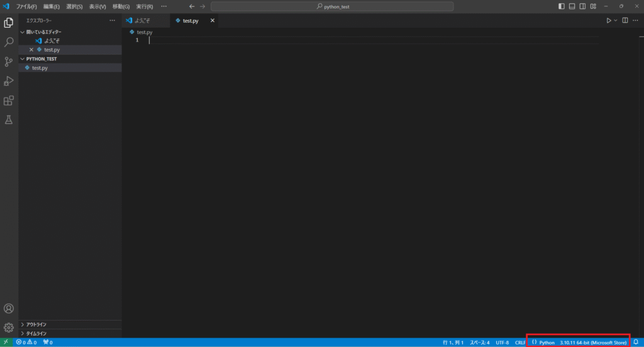Click the python_test search box
The image size is (644, 347).
[x=331, y=6]
